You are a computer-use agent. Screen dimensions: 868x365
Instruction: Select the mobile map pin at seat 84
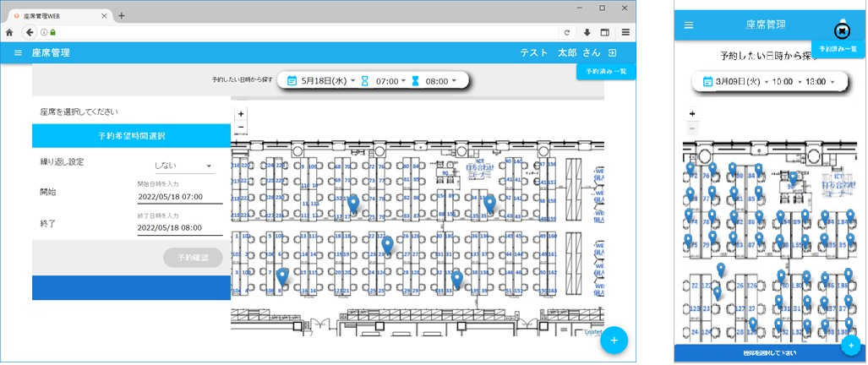(x=758, y=171)
